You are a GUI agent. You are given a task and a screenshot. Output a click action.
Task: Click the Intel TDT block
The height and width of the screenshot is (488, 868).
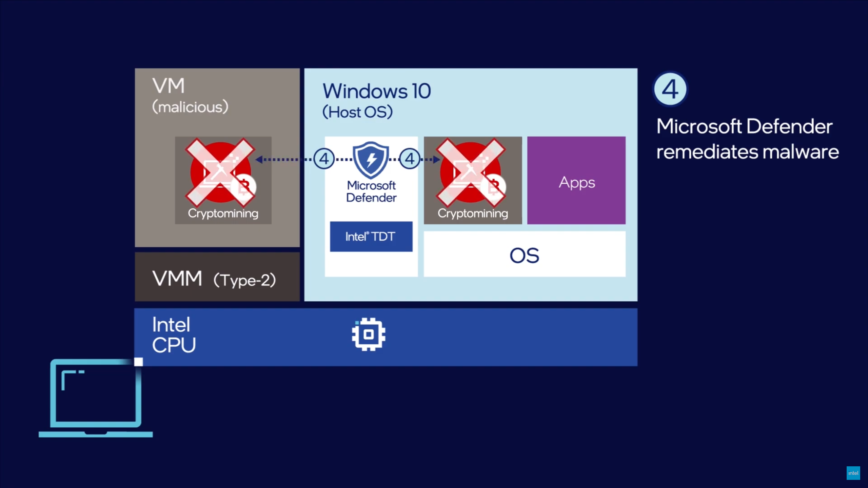(371, 237)
